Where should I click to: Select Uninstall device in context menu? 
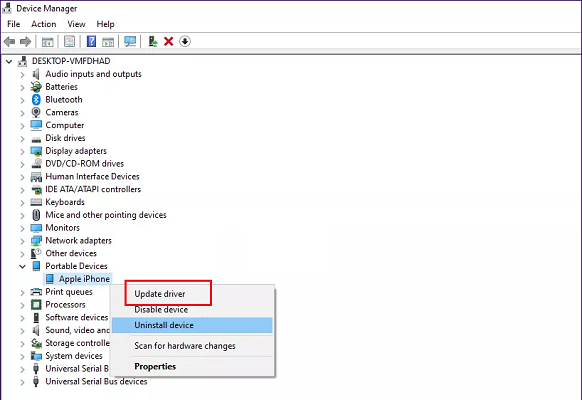click(x=192, y=325)
